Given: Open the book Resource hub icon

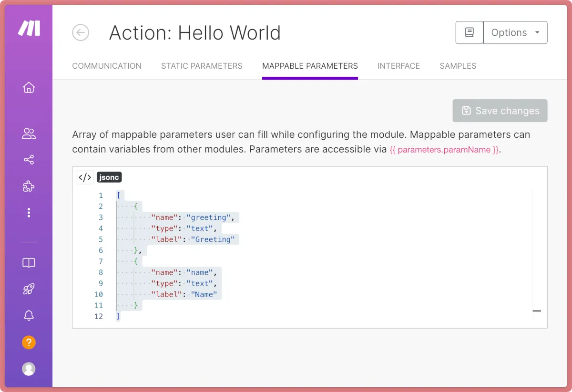Looking at the screenshot, I should coord(29,263).
